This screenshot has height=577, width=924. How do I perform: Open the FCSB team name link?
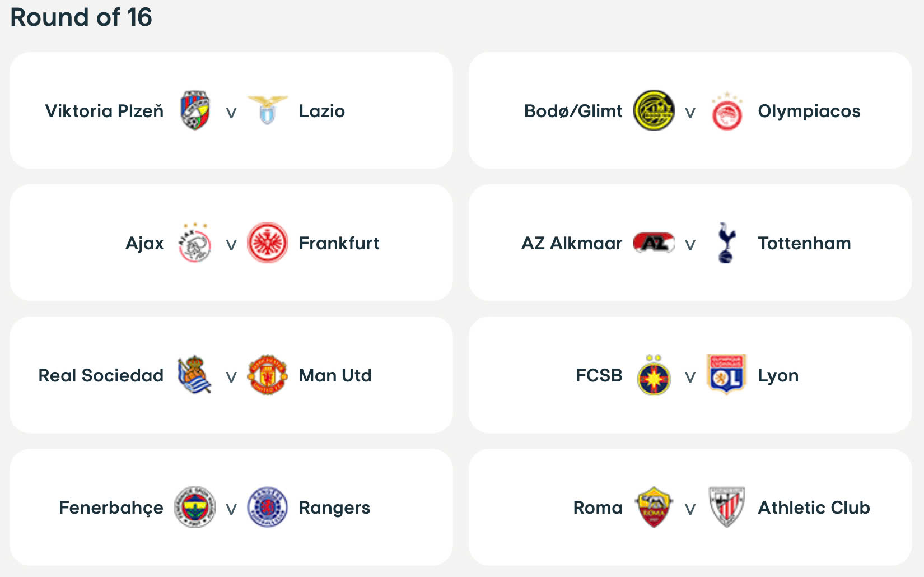pyautogui.click(x=599, y=375)
